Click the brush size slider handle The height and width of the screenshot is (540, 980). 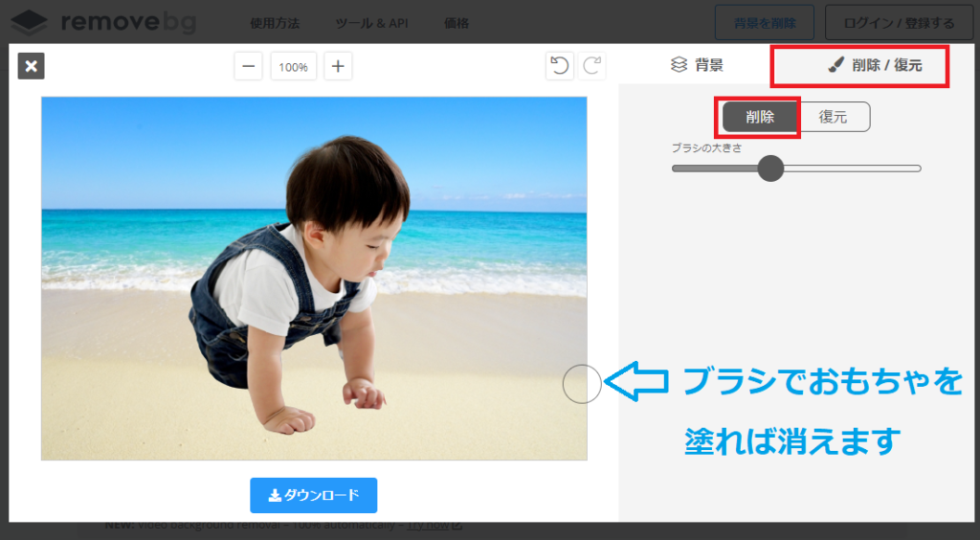[770, 169]
